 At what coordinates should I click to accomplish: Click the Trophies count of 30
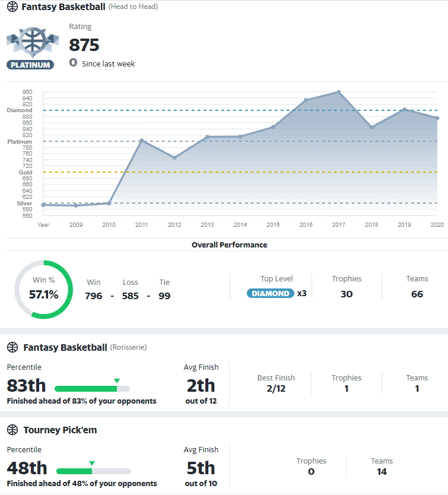coord(347,294)
